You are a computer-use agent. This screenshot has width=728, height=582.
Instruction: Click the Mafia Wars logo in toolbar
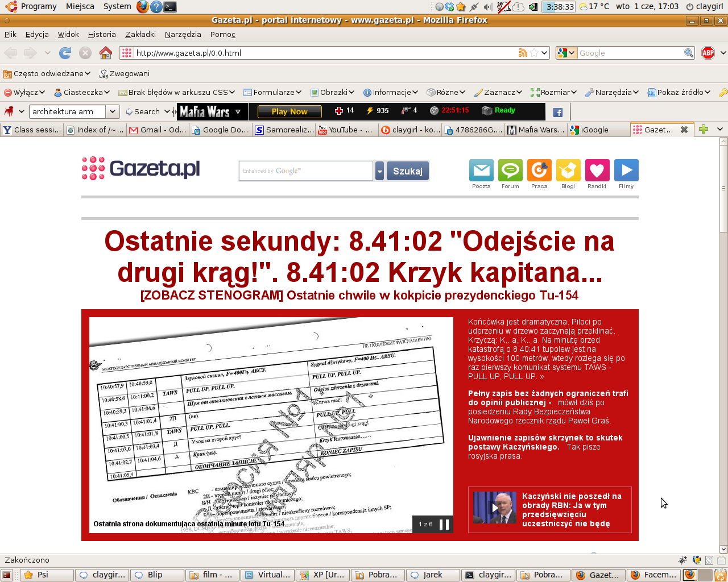[205, 111]
